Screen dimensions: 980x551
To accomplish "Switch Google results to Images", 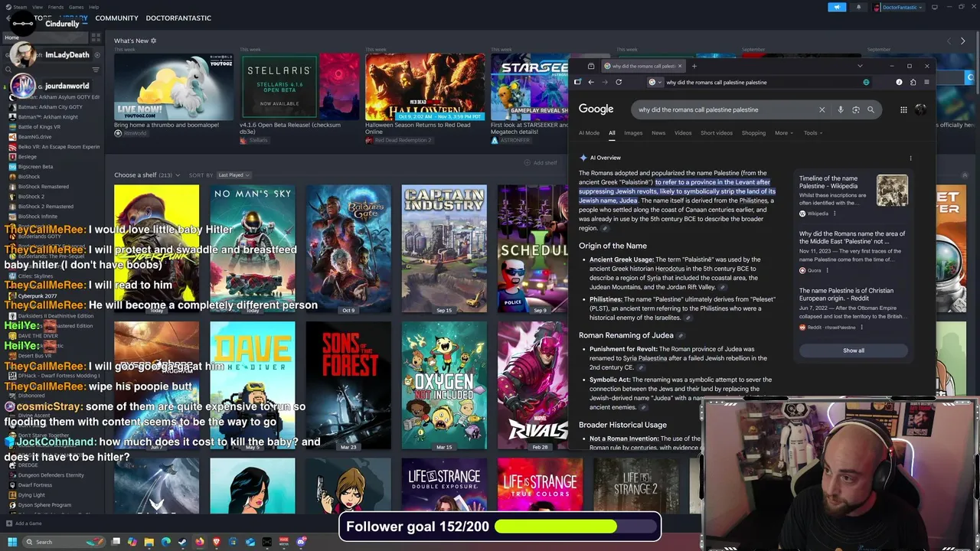I will (633, 133).
